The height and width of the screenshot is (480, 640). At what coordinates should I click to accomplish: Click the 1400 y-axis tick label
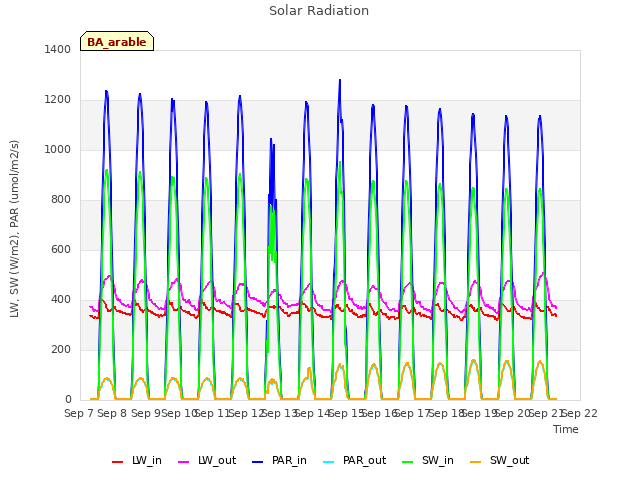pyautogui.click(x=58, y=49)
